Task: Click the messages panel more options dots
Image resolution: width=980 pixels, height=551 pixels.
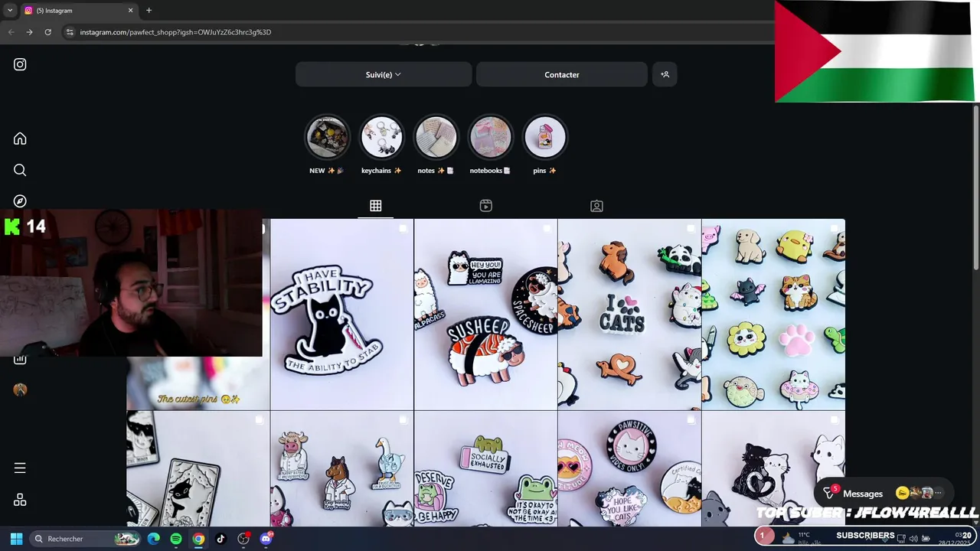Action: pos(939,494)
